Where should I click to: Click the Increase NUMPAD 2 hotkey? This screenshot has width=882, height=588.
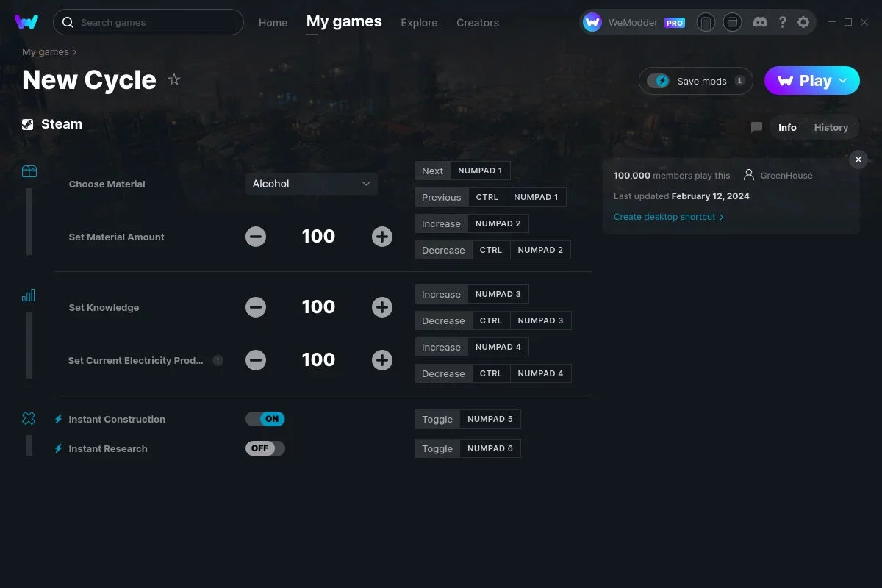click(471, 223)
